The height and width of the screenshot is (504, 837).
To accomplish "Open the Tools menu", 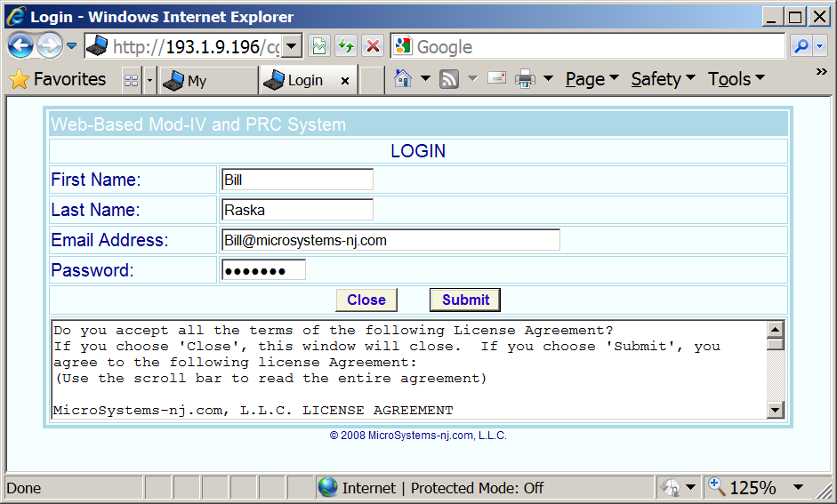I will (x=736, y=79).
